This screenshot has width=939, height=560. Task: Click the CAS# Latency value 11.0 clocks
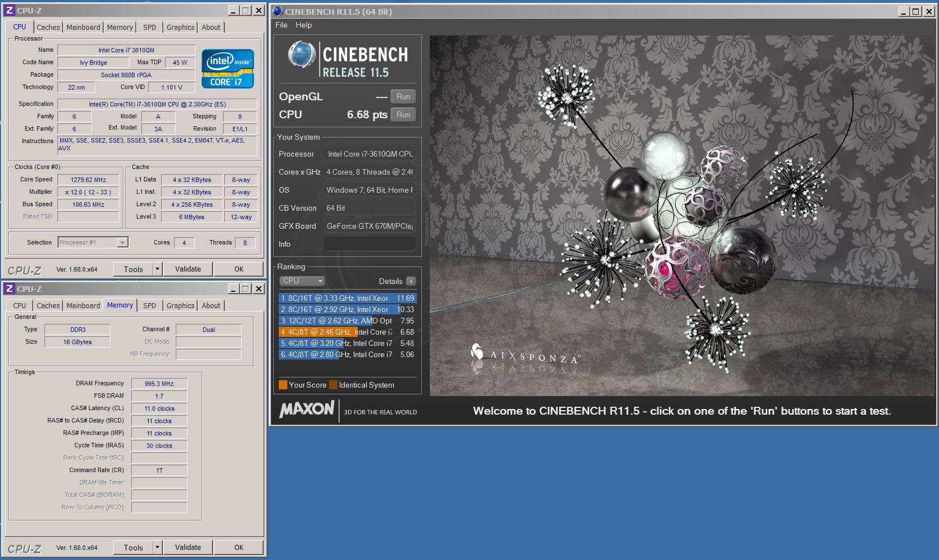pyautogui.click(x=159, y=408)
